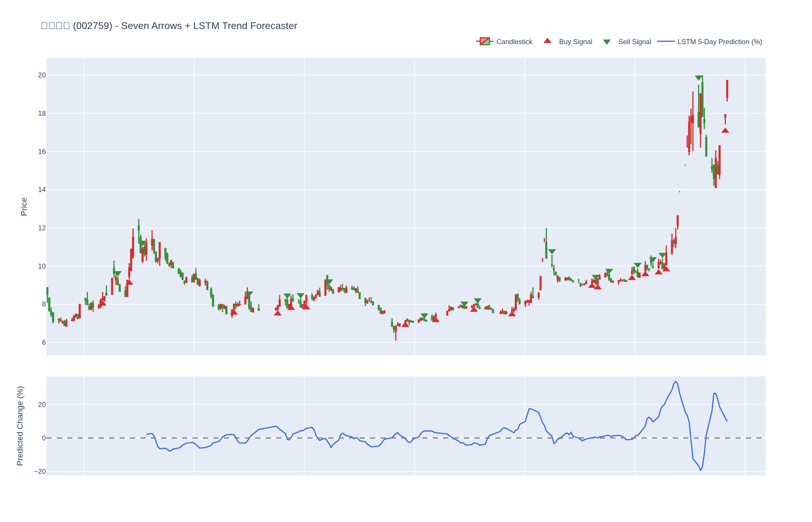
Task: Click the Price y-axis title
Action: click(x=24, y=207)
